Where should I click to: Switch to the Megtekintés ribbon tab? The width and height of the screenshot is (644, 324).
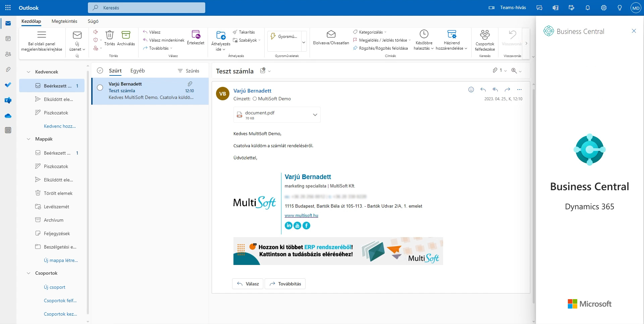tap(64, 21)
